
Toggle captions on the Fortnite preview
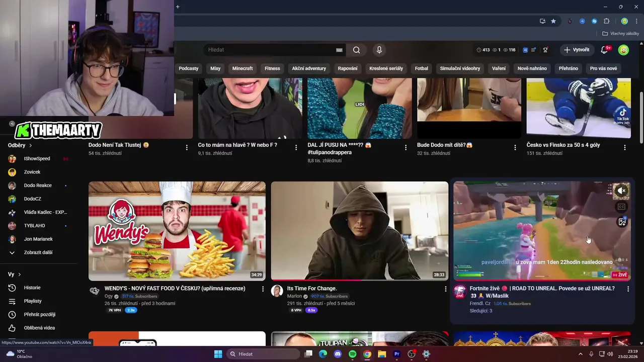coord(622,207)
